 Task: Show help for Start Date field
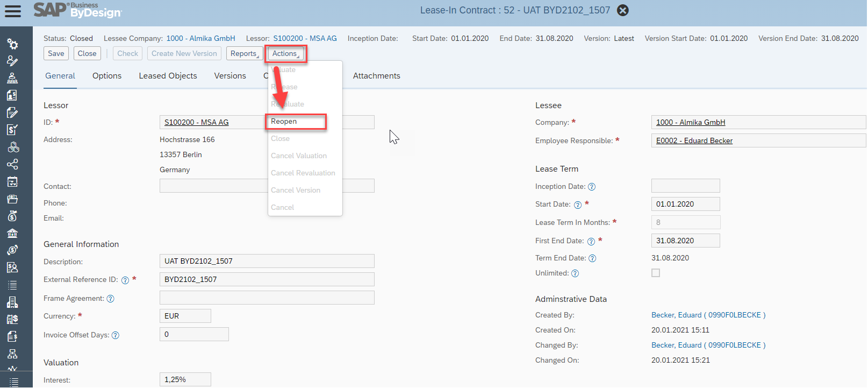[578, 204]
